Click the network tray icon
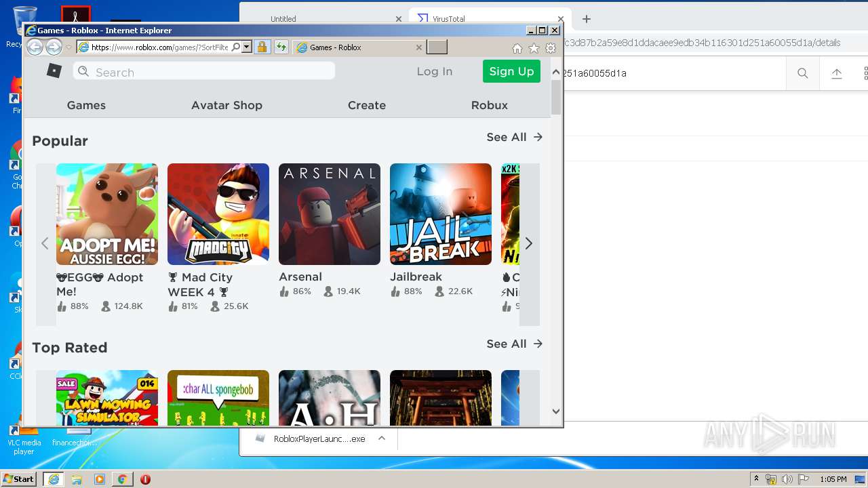 click(771, 479)
